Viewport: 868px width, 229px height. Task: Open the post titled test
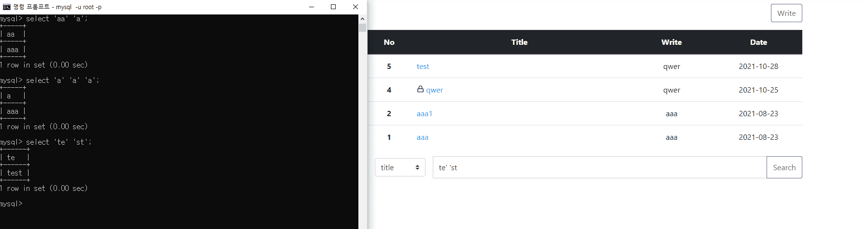tap(423, 67)
